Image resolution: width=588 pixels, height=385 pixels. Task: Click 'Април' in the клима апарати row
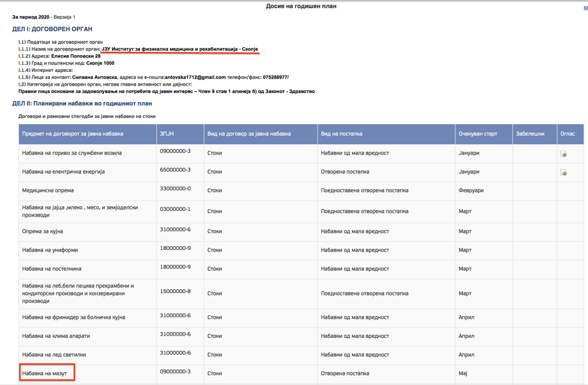tap(466, 336)
